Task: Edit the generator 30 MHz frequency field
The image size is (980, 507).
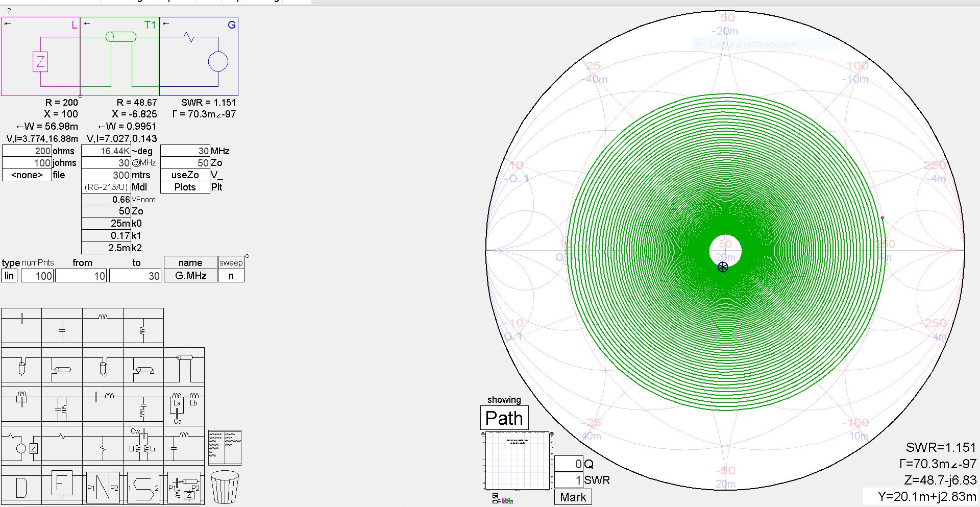Action: coord(185,151)
